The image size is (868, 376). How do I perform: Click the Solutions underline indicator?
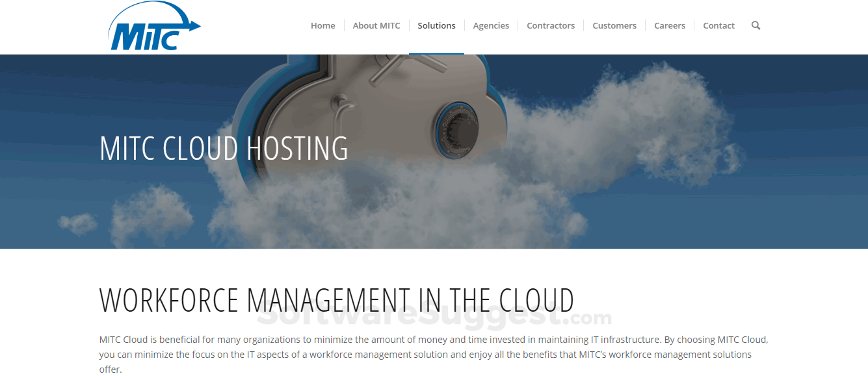(x=436, y=53)
